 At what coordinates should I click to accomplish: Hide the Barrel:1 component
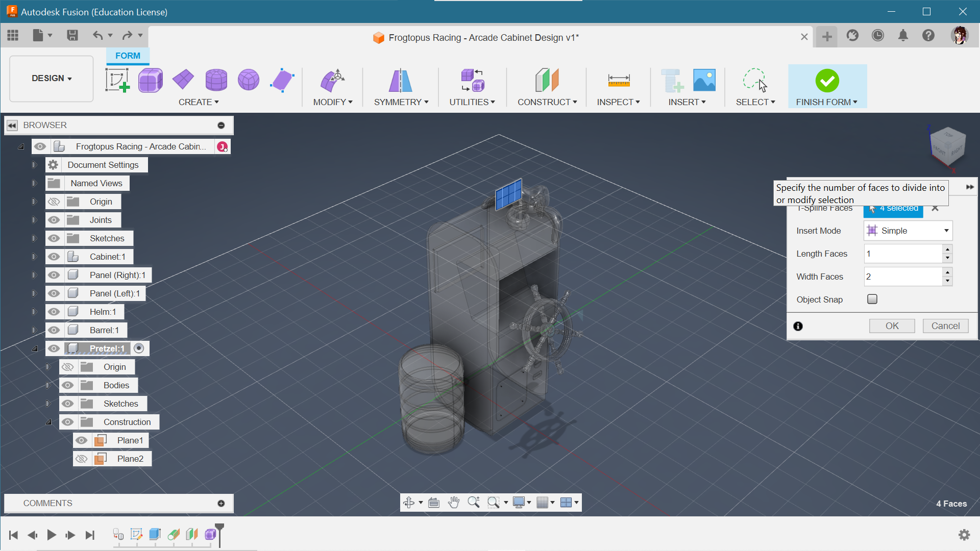point(54,330)
